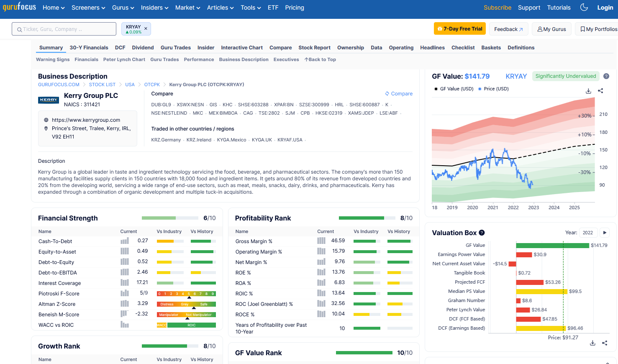This screenshot has width=618, height=364.
Task: Switch to dark mode with moon icon
Action: [584, 7]
